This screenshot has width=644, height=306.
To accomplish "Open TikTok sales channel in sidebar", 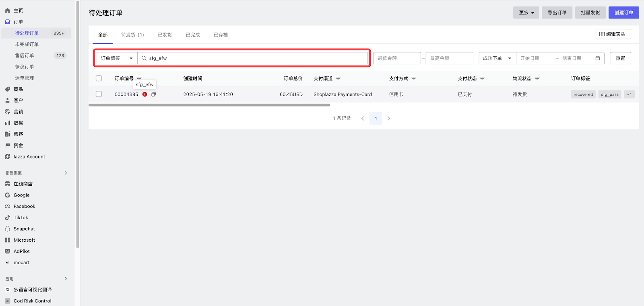I will coord(21,218).
